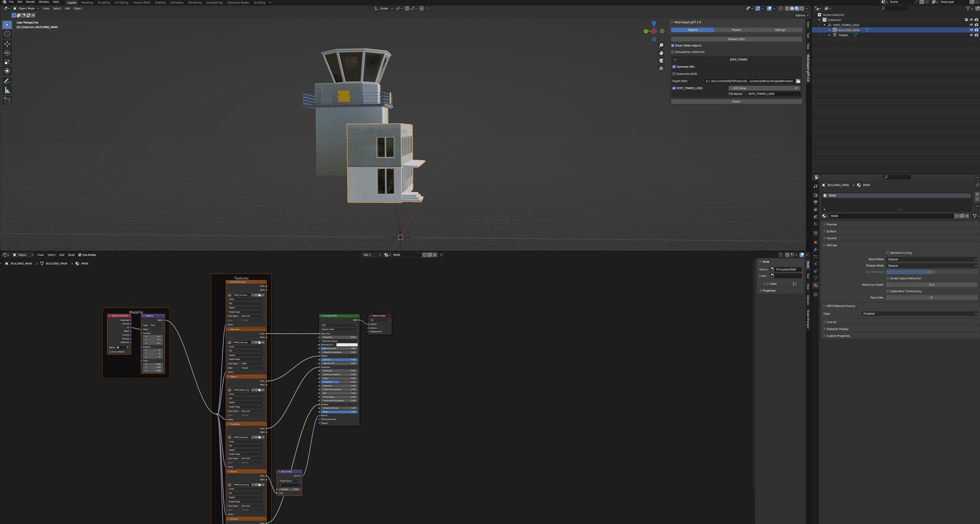Switch perspective/orthographic with the grid icon
Viewport: 980px width, 524px height.
click(661, 68)
